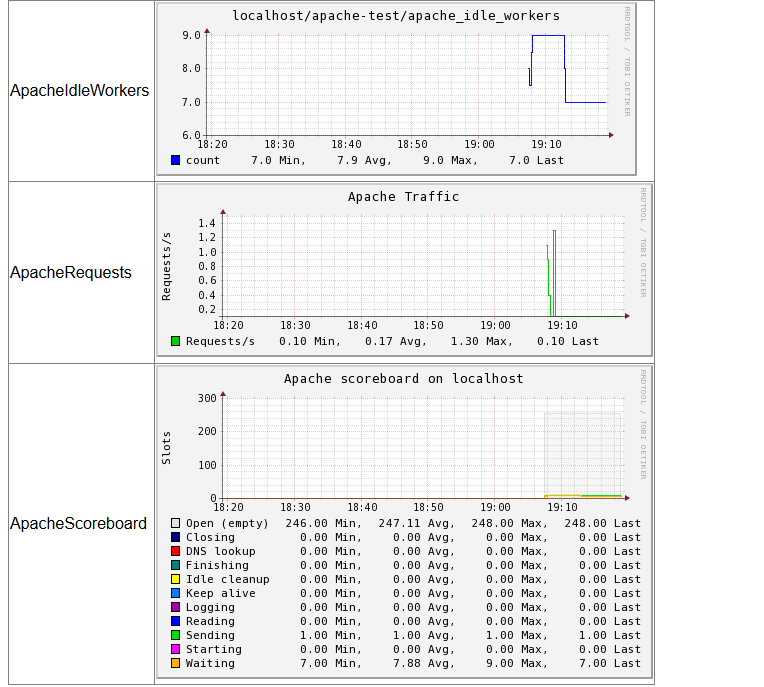Image resolution: width=764 pixels, height=687 pixels.
Task: Click the yellow Idle cleanup swatch
Action: [175, 579]
